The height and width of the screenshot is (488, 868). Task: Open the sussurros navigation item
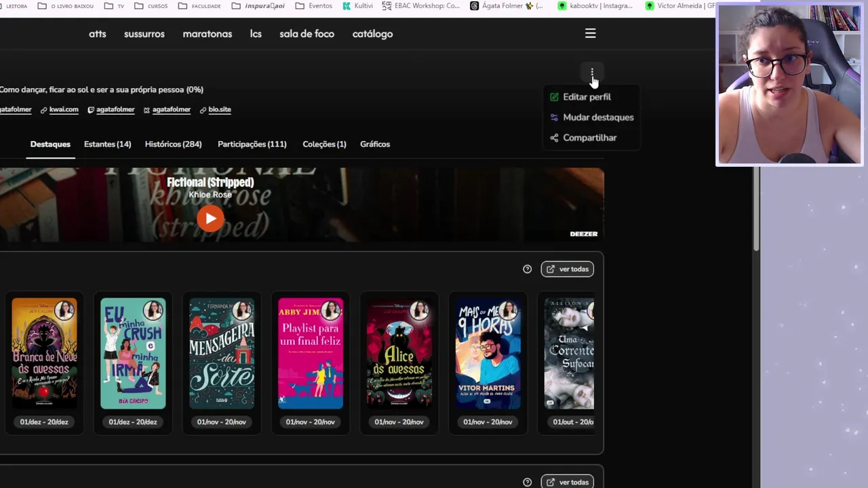pyautogui.click(x=144, y=34)
